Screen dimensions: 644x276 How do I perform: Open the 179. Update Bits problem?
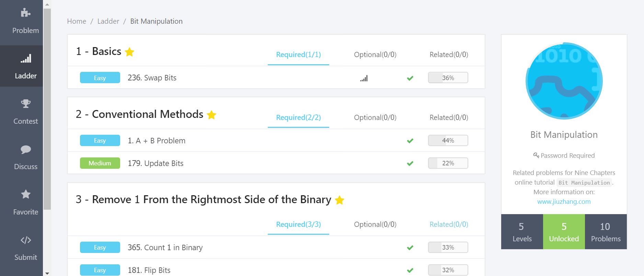(x=156, y=163)
